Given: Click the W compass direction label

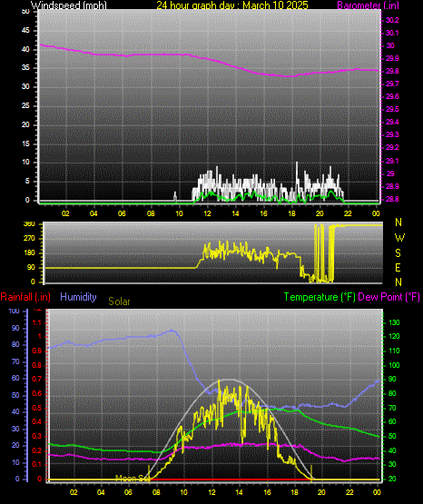Looking at the screenshot, I should pos(399,238).
